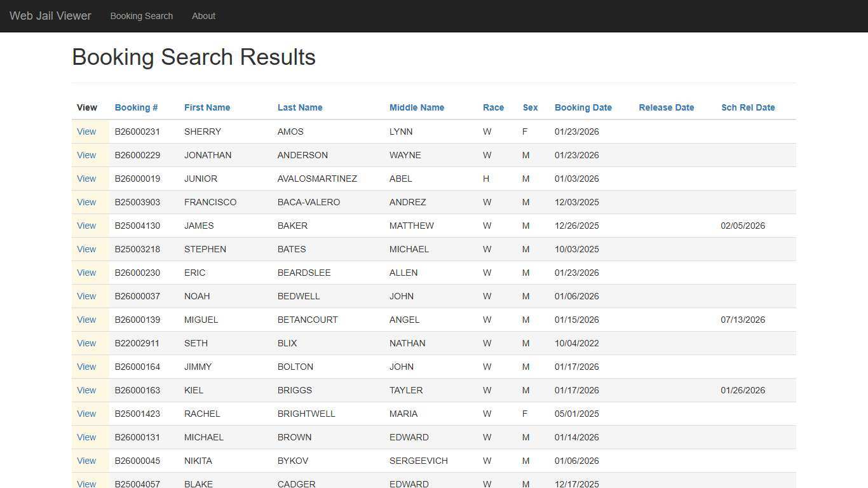View the booking row for BLAKE CADGER

click(x=86, y=484)
